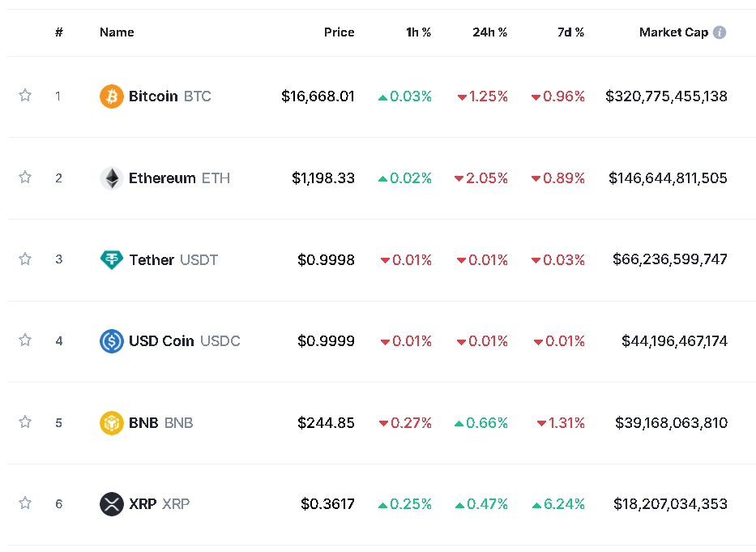Image resolution: width=756 pixels, height=552 pixels.
Task: Click the # rank column header
Action: point(59,32)
